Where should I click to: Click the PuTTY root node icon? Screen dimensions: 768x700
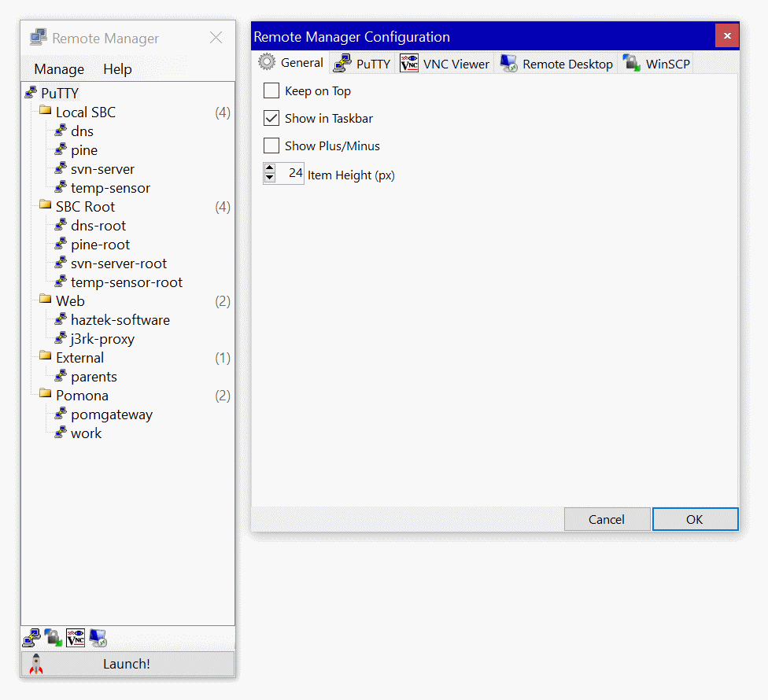pyautogui.click(x=31, y=93)
